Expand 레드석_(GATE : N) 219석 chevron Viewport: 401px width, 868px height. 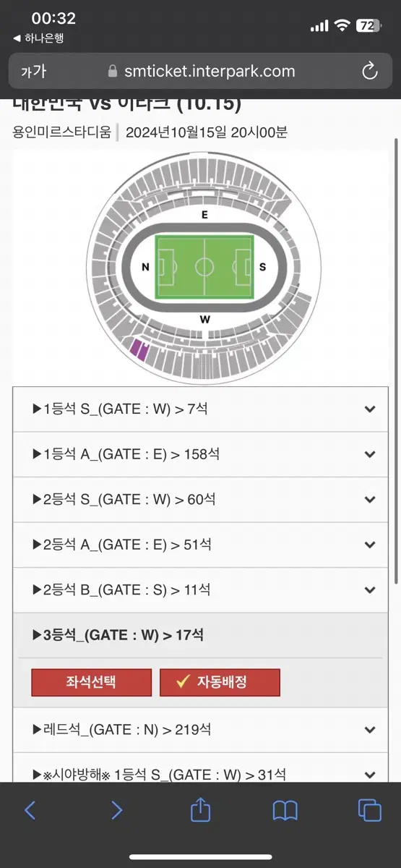tap(370, 730)
